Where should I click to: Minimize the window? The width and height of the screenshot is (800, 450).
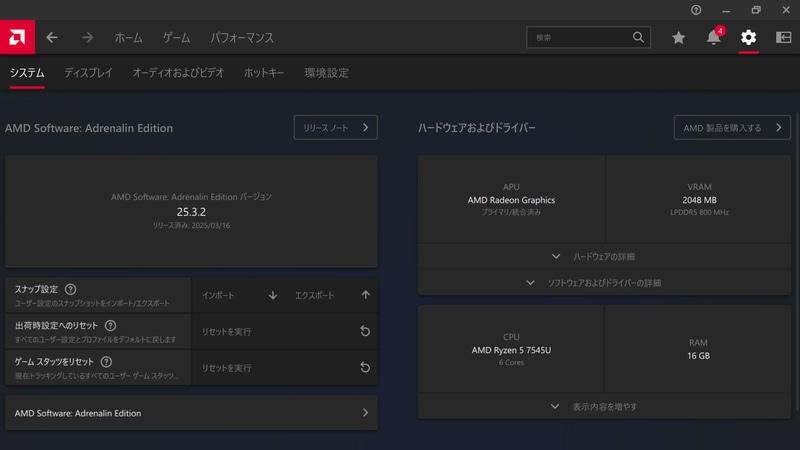point(726,10)
